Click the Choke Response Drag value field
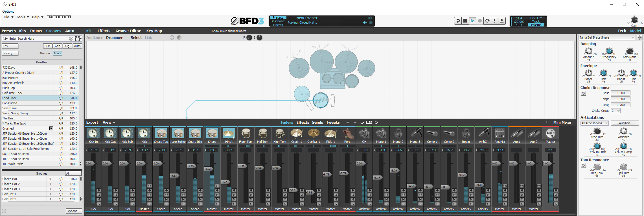 620,105
